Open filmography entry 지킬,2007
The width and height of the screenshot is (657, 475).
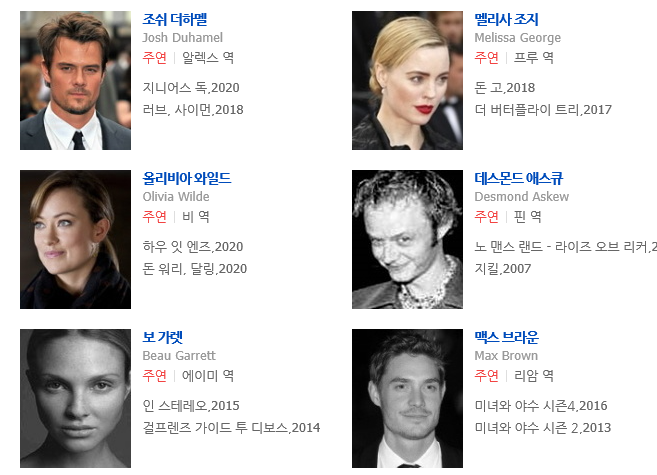(503, 268)
